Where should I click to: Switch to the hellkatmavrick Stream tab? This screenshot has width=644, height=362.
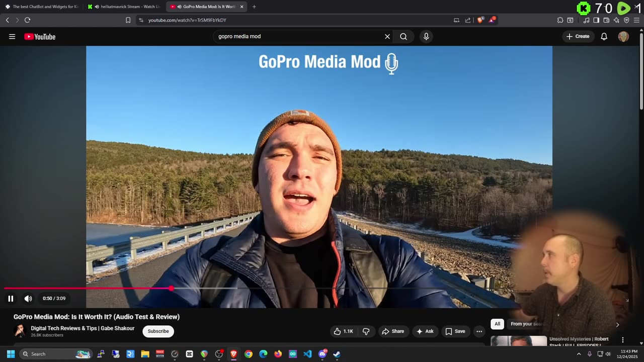click(x=125, y=7)
